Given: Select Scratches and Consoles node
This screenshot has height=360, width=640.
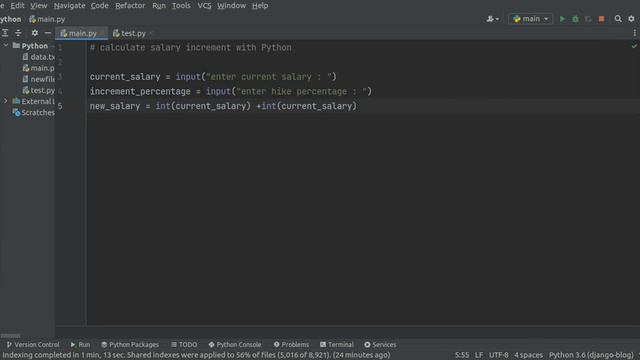Looking at the screenshot, I should pyautogui.click(x=33, y=112).
